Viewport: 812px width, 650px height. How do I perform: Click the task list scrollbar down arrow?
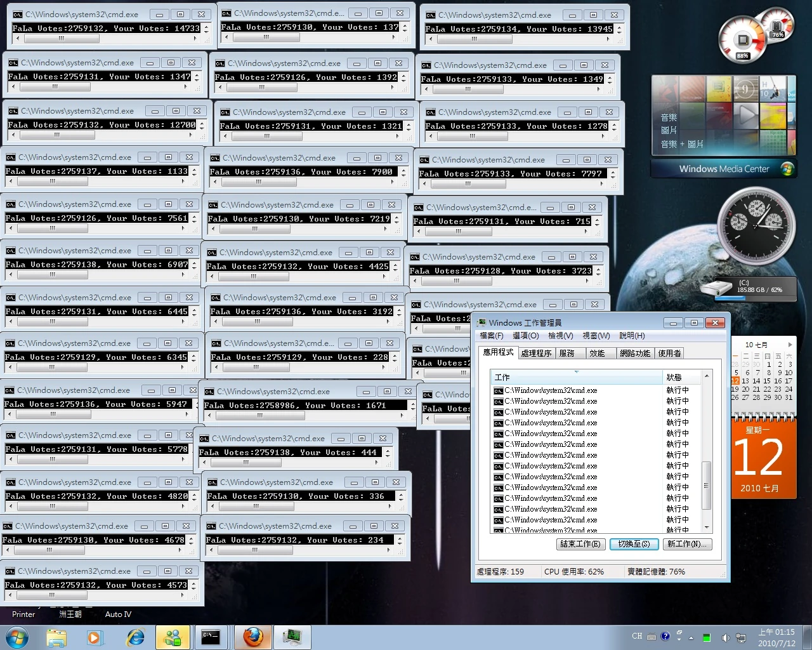pos(707,527)
